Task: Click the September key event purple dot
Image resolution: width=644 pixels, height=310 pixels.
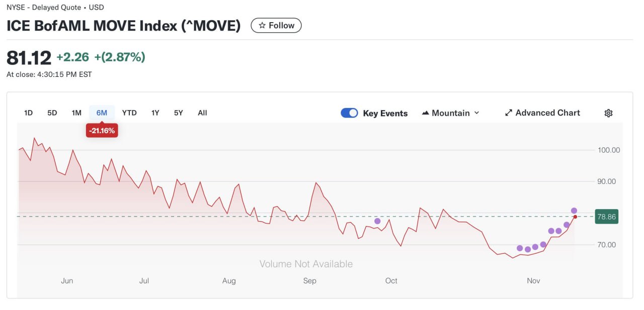Action: point(377,221)
